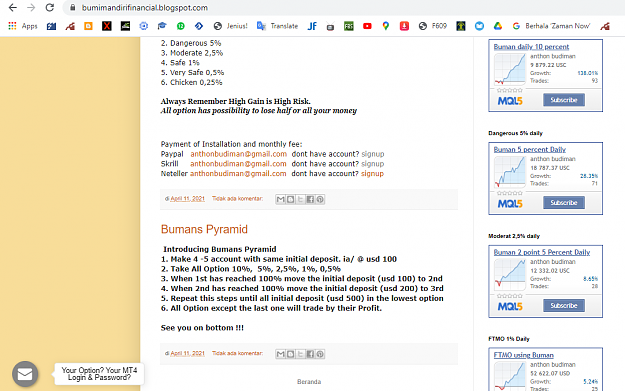Go back with the browser back arrow
This screenshot has height=391, width=625.
coord(13,8)
